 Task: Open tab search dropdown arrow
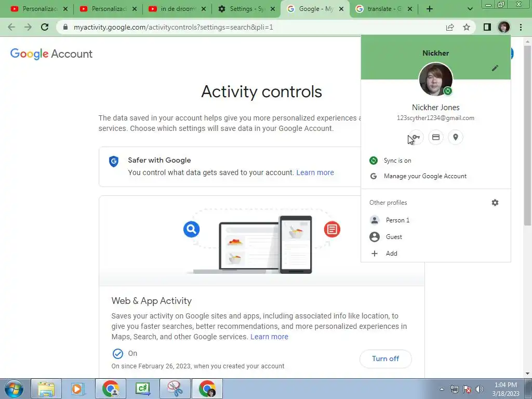tap(470, 9)
